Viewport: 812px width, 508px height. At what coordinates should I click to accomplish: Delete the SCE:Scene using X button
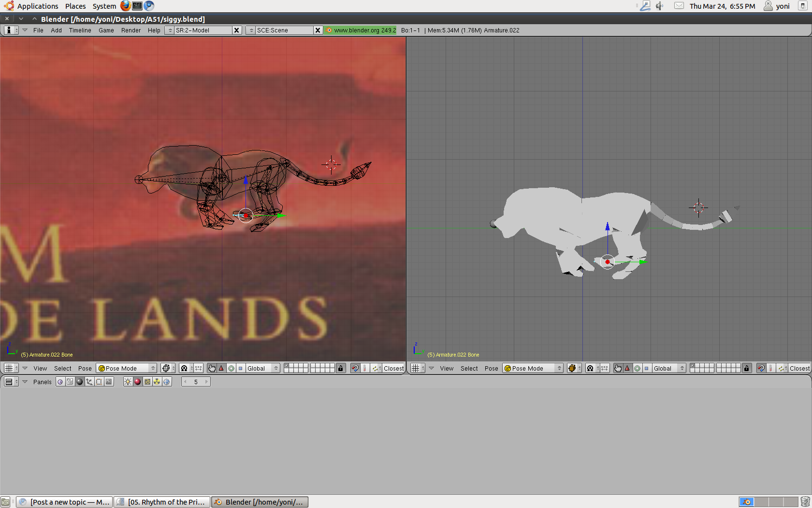click(318, 30)
